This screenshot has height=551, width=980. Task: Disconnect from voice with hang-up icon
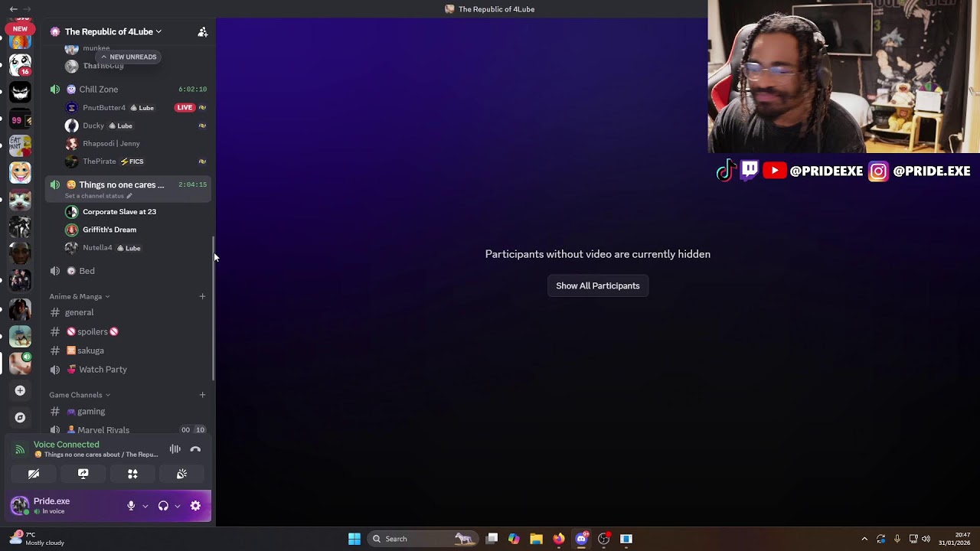click(x=195, y=449)
